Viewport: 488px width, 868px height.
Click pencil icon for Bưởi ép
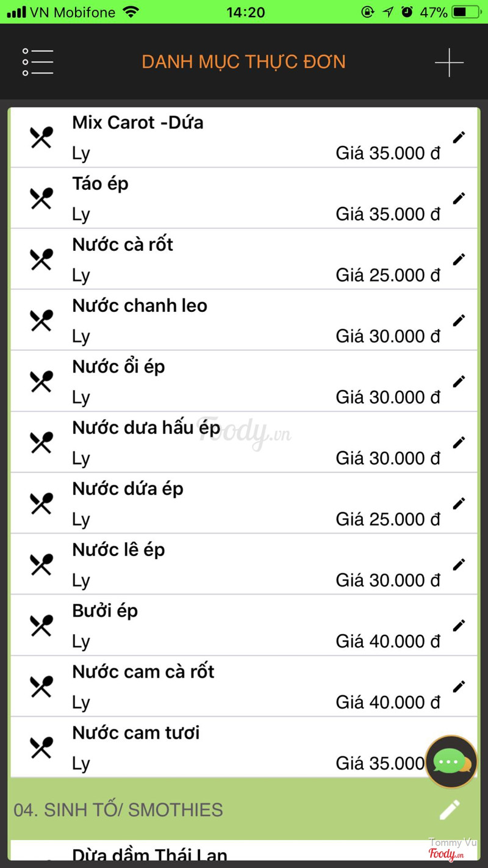(459, 626)
